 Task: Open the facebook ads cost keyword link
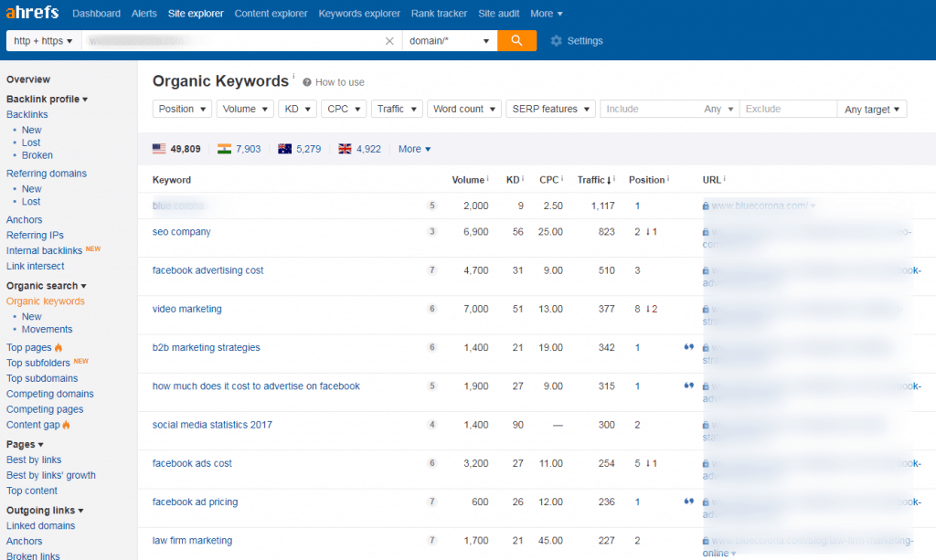[192, 463]
